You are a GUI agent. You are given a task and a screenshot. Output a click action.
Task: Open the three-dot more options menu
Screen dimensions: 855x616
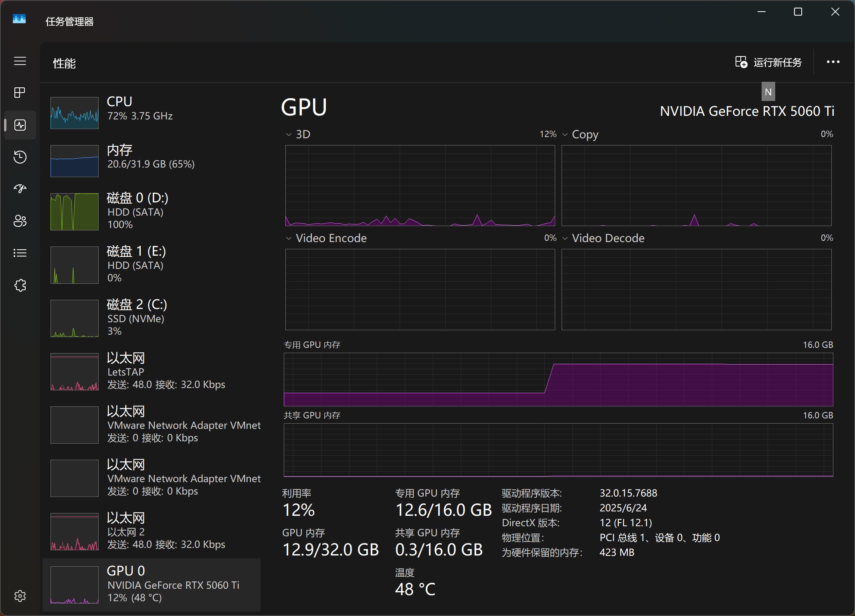[833, 62]
